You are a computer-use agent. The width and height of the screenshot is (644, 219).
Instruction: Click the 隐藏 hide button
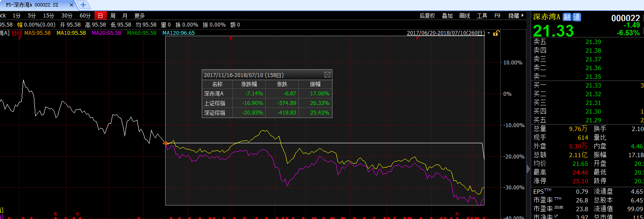point(515,16)
